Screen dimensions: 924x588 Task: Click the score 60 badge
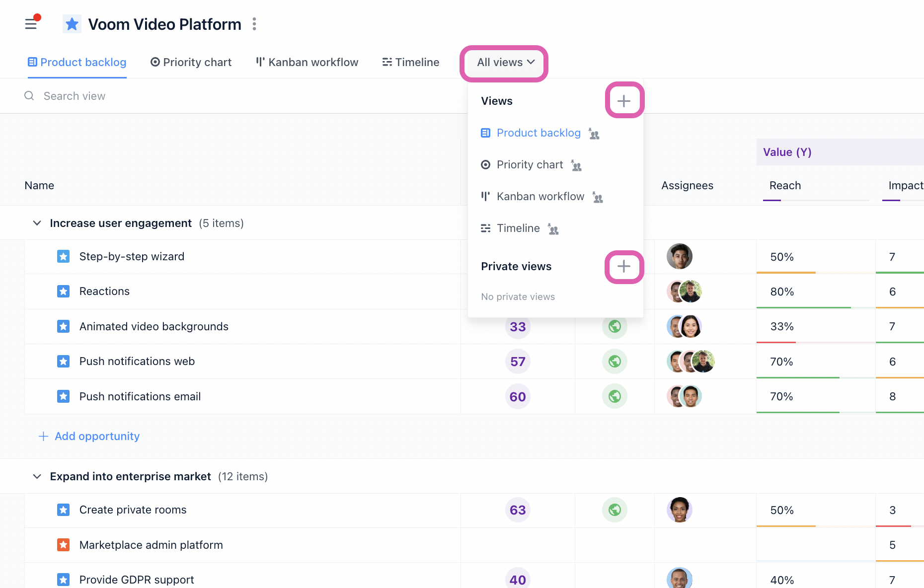pyautogui.click(x=518, y=396)
